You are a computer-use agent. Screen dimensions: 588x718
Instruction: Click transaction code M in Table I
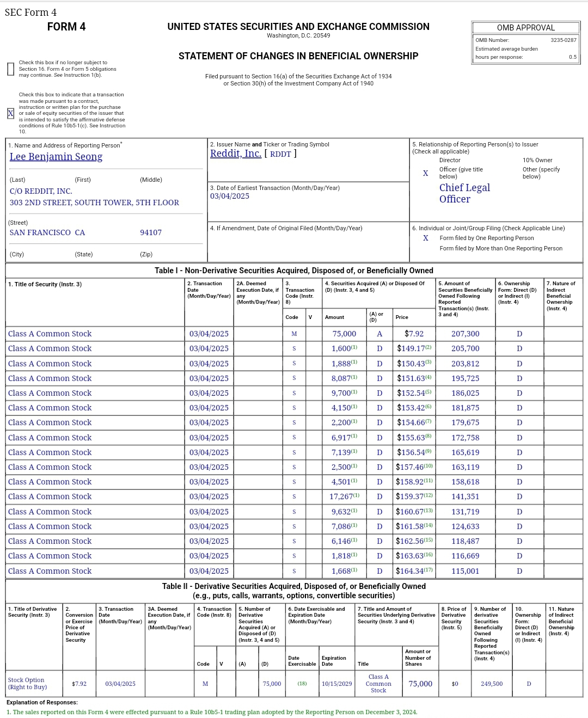294,334
